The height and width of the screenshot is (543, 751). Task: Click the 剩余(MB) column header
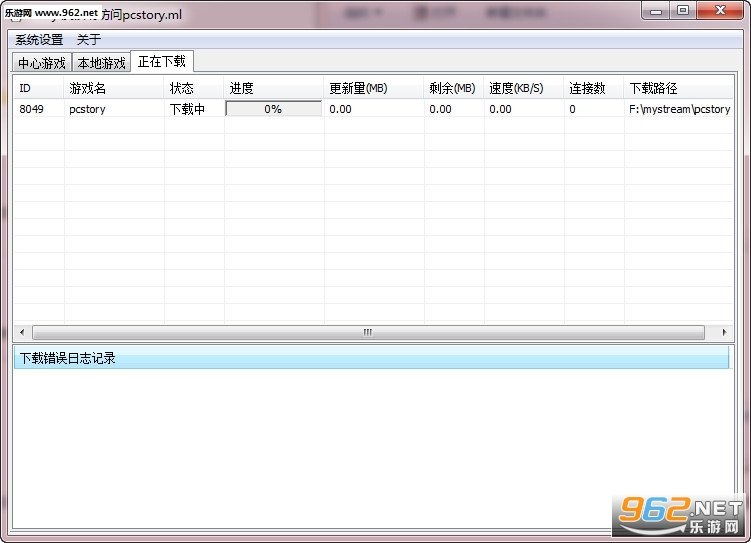[454, 88]
